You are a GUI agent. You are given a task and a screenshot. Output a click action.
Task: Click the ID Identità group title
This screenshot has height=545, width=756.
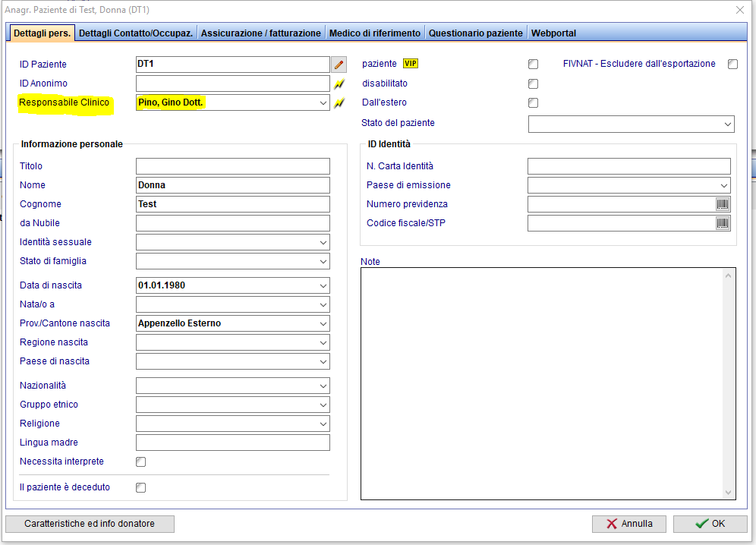pos(389,144)
